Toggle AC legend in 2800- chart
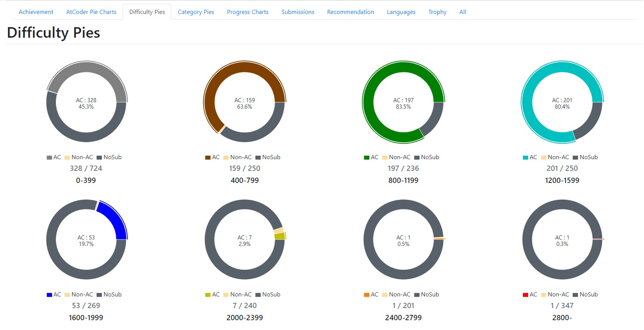 (x=530, y=295)
